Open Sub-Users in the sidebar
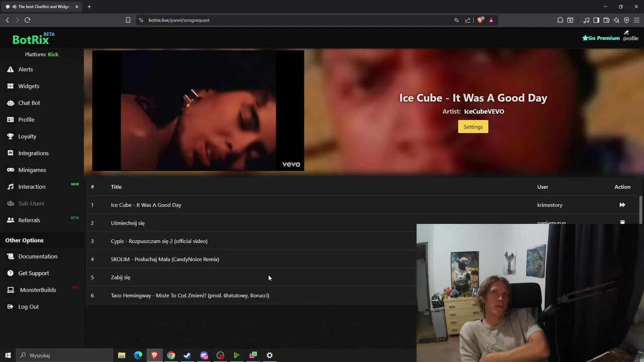This screenshot has height=362, width=644. click(31, 203)
